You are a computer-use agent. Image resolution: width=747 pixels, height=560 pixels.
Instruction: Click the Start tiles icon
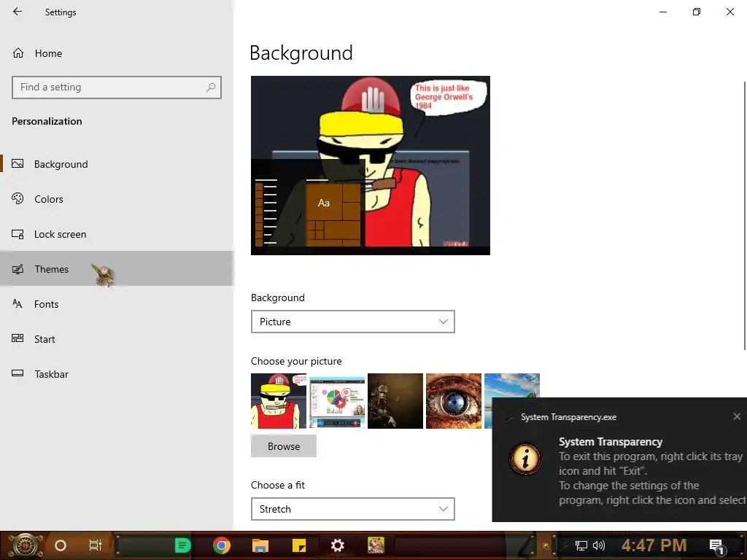tap(18, 338)
